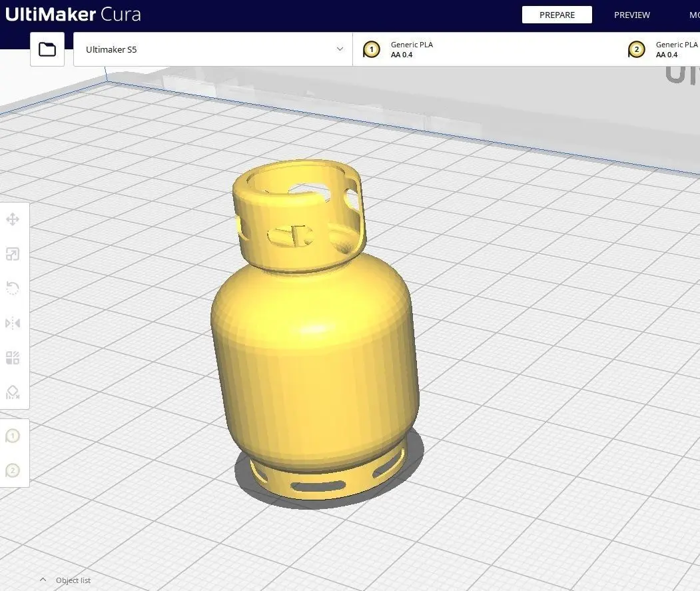Select the Rotate tool
This screenshot has width=700, height=591.
pyautogui.click(x=13, y=288)
